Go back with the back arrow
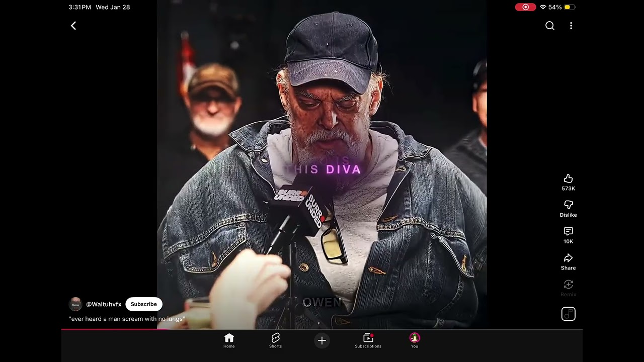The height and width of the screenshot is (362, 644). coord(73,26)
